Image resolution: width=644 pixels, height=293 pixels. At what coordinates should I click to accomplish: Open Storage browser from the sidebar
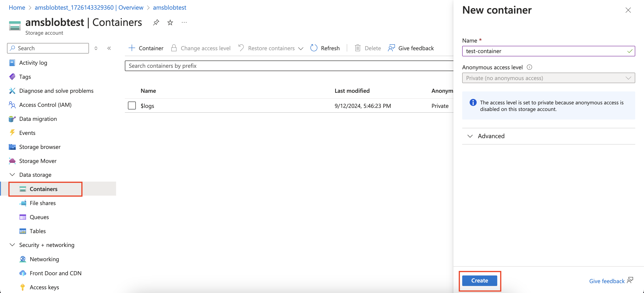click(x=40, y=147)
